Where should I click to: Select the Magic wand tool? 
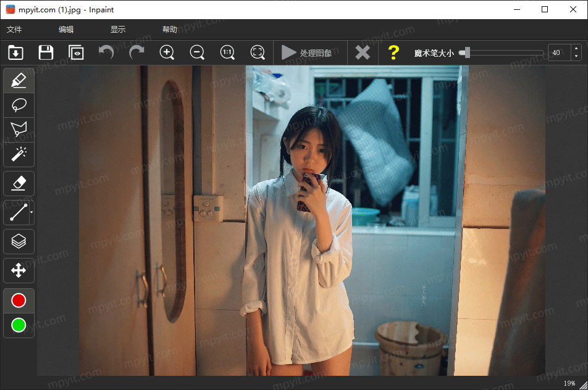19,154
